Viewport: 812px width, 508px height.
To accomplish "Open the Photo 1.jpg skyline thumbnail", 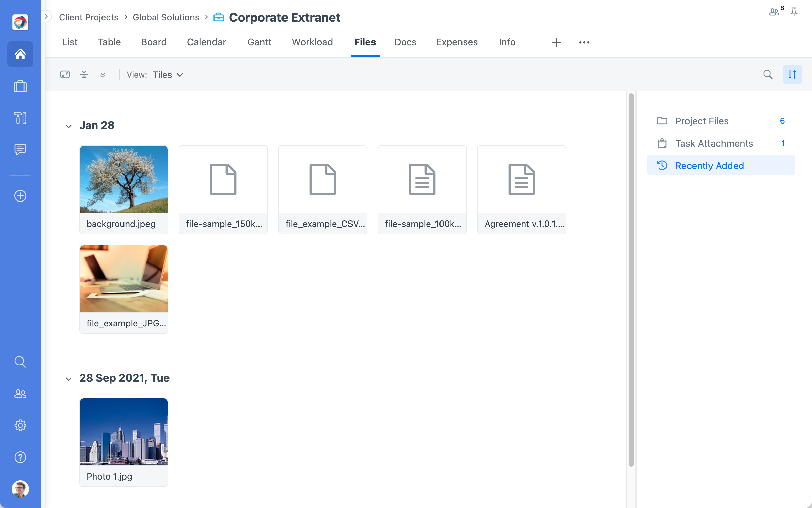I will point(124,432).
